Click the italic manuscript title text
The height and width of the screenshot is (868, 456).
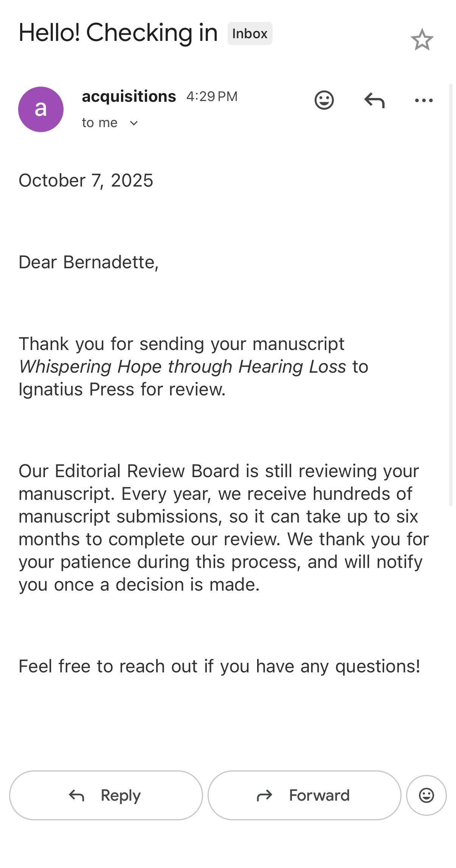182,367
